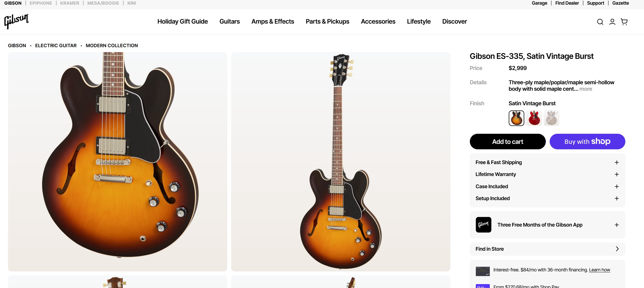Buy with Shop Pay button
This screenshot has width=644, height=288.
click(x=588, y=142)
